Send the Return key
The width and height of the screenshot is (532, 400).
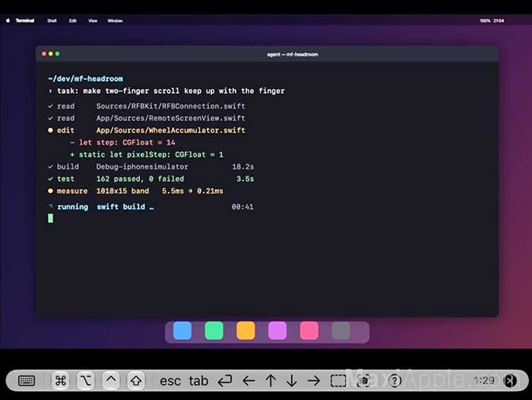[225, 381]
